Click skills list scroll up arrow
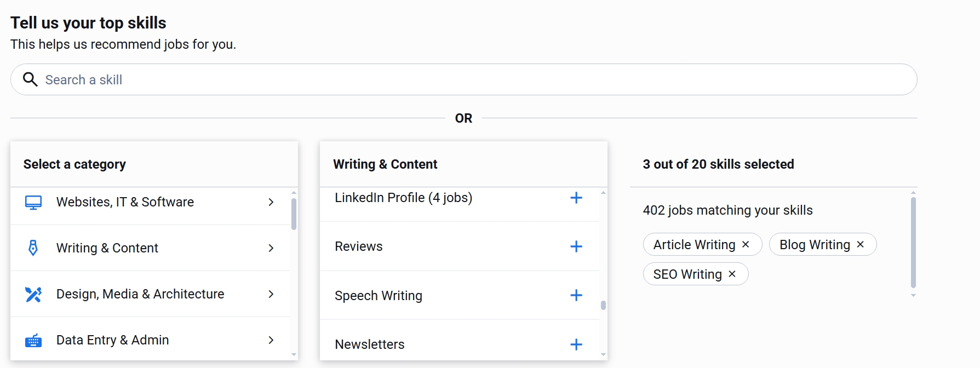Viewport: 980px width, 368px height. pyautogui.click(x=603, y=193)
